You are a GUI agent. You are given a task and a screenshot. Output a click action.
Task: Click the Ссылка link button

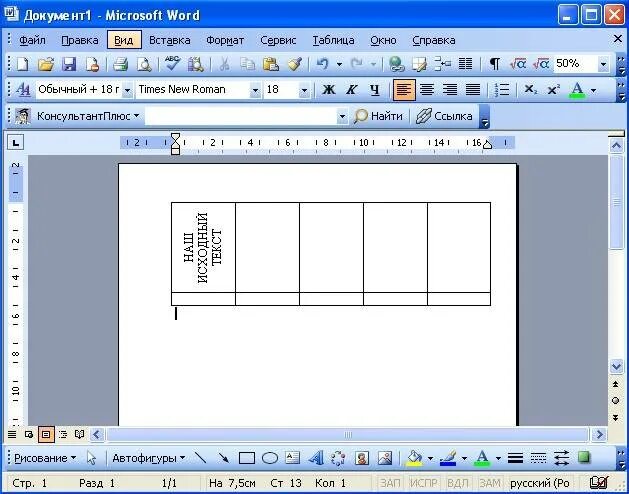coord(444,116)
